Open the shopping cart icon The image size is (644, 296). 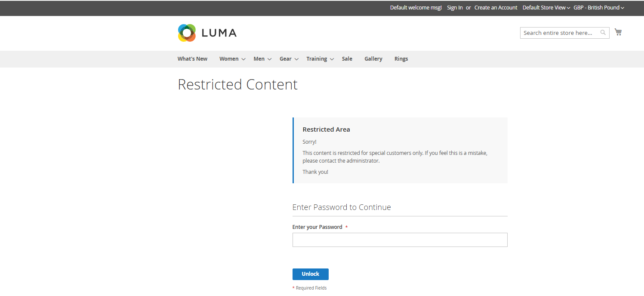tap(618, 32)
